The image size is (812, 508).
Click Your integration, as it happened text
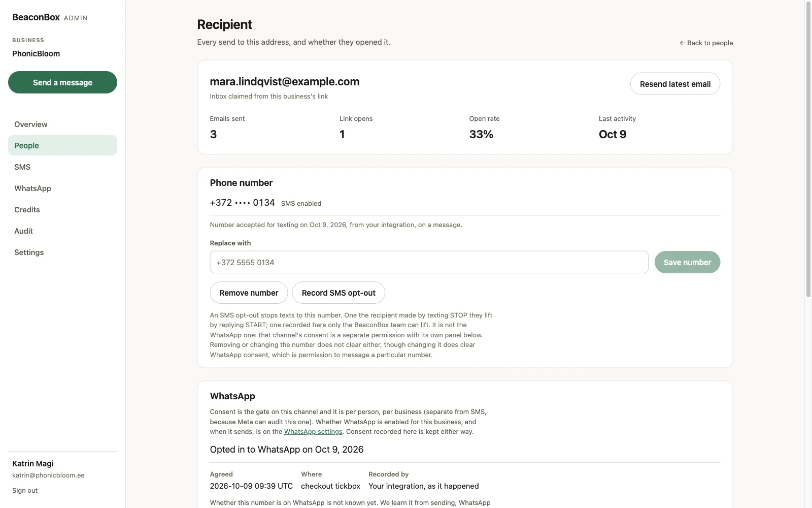(x=424, y=486)
